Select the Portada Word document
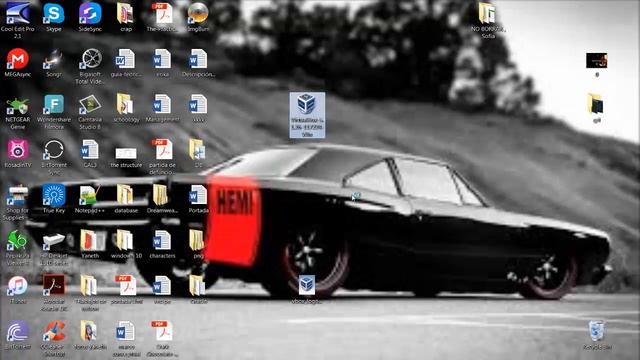 click(x=198, y=199)
